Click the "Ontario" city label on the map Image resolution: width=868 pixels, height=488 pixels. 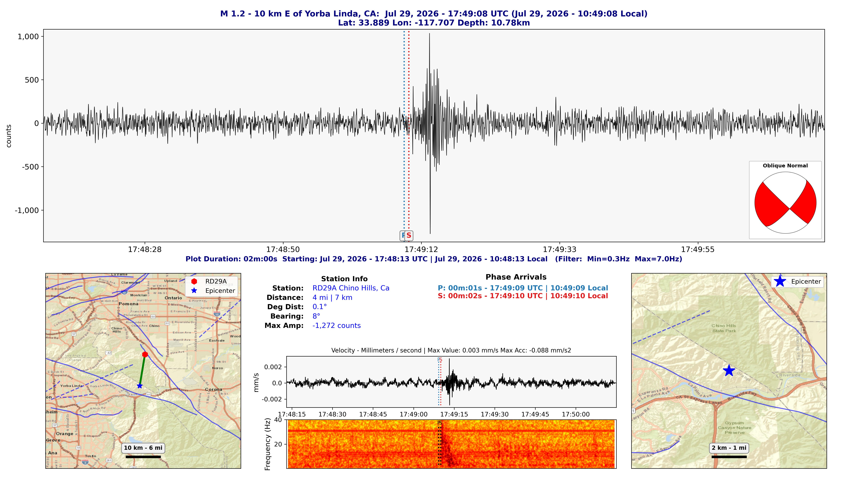173,298
